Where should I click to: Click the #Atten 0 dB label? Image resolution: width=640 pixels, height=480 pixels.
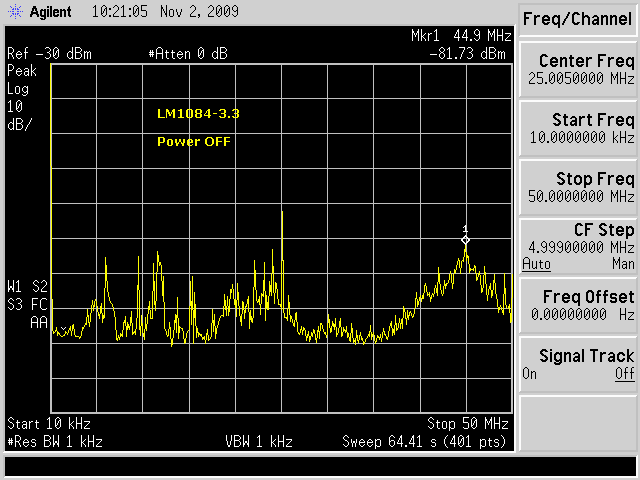tap(188, 54)
